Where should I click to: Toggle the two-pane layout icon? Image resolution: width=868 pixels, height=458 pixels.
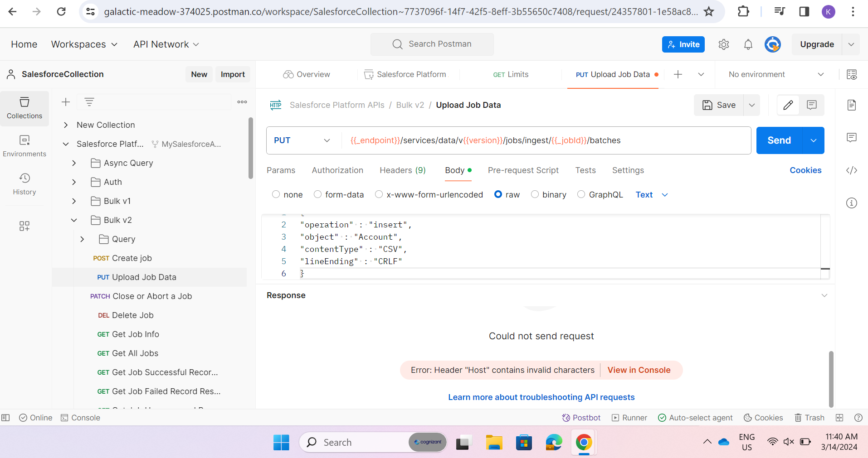pyautogui.click(x=839, y=418)
